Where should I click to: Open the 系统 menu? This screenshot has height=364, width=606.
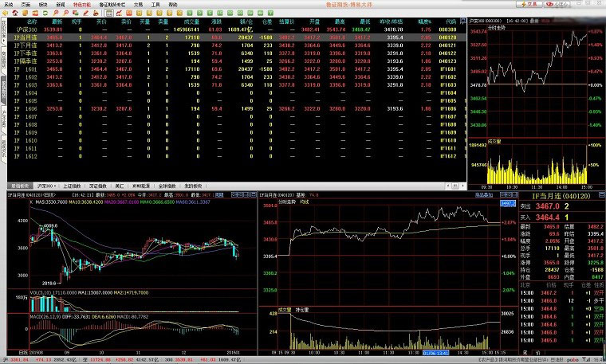(x=9, y=5)
